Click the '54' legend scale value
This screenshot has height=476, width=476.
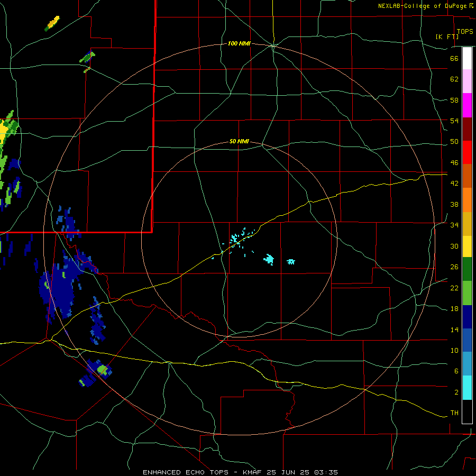point(454,121)
